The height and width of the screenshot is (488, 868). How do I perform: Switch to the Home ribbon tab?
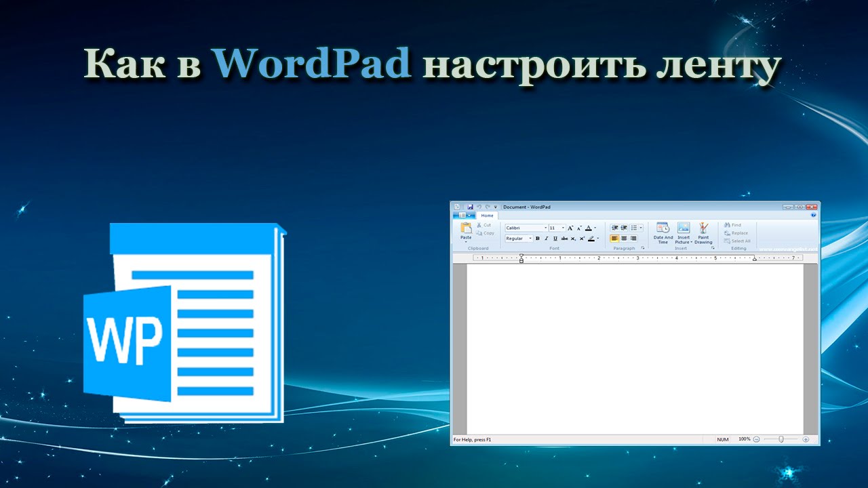(487, 216)
